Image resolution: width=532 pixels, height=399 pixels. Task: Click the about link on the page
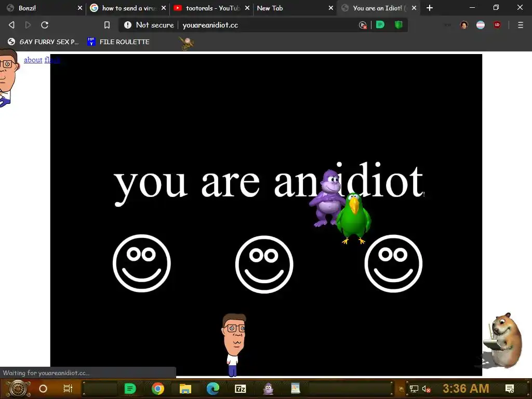(x=33, y=60)
